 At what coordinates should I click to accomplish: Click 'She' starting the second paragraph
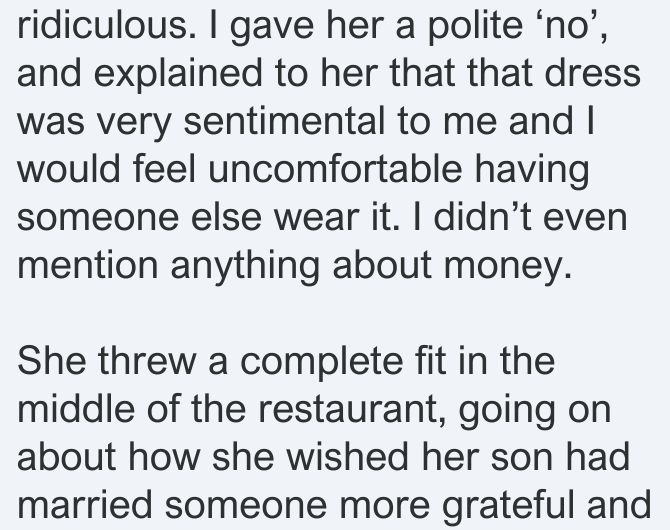click(x=51, y=360)
